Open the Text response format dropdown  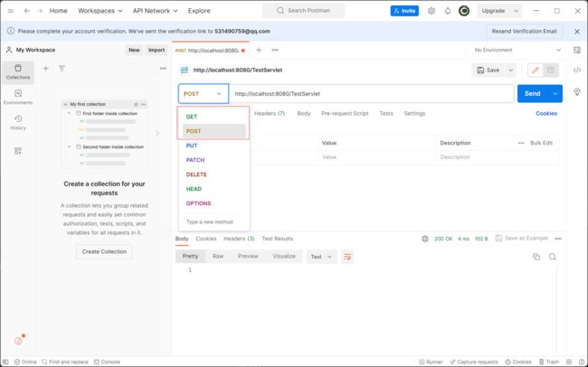click(321, 257)
